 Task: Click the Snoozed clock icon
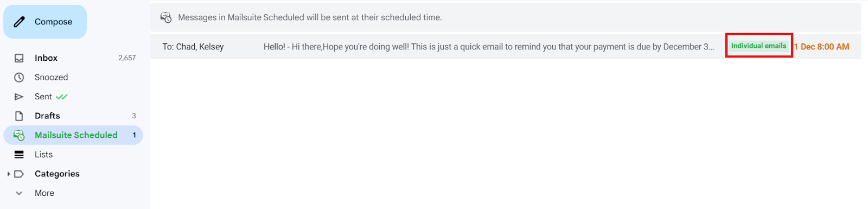tap(19, 78)
